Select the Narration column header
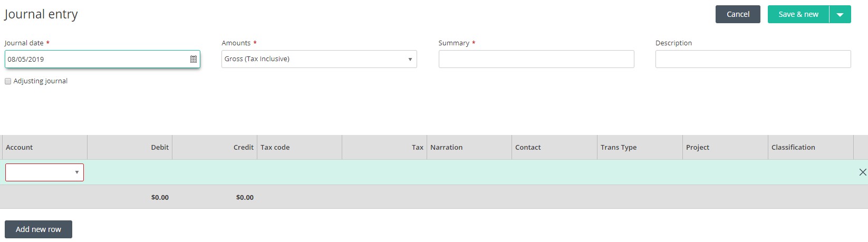868x242 pixels. click(446, 148)
